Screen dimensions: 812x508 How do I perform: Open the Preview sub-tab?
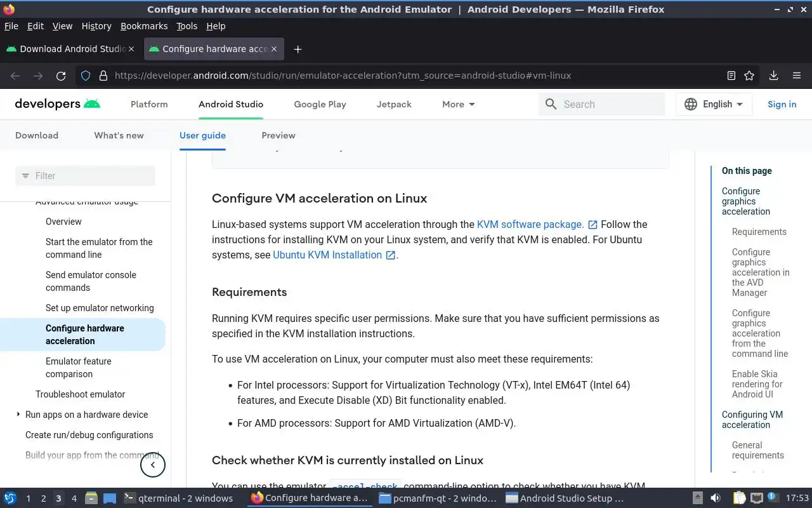click(278, 135)
